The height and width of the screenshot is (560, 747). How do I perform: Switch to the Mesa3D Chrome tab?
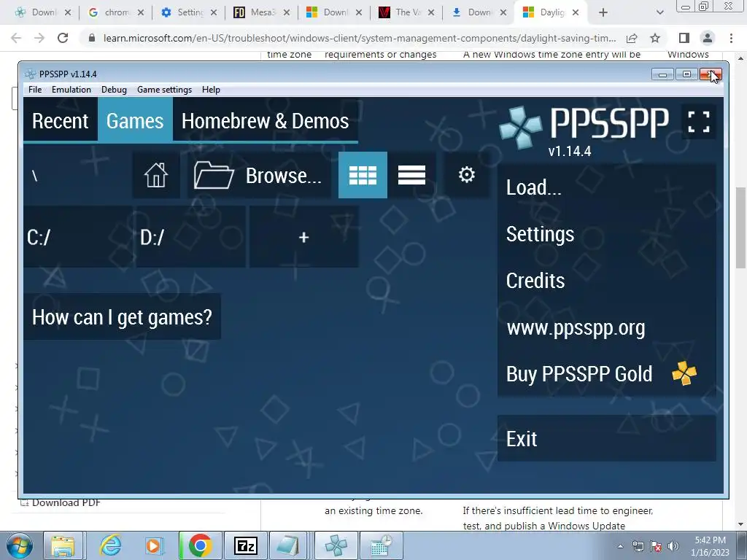coord(262,13)
